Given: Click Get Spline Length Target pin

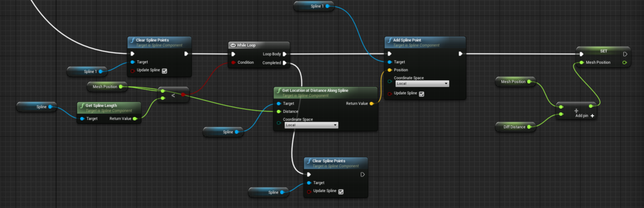Looking at the screenshot, I should tap(82, 118).
